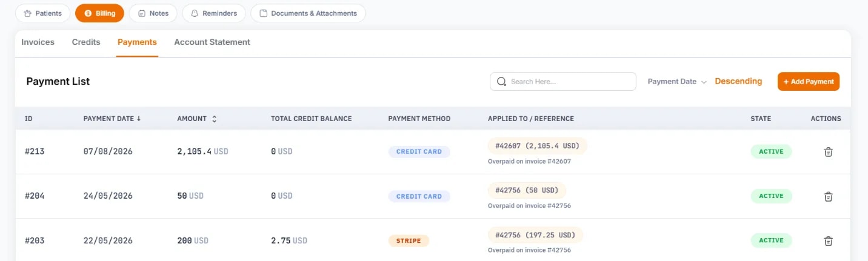Toggle the Descending sort order
The image size is (868, 261).
pyautogui.click(x=738, y=81)
